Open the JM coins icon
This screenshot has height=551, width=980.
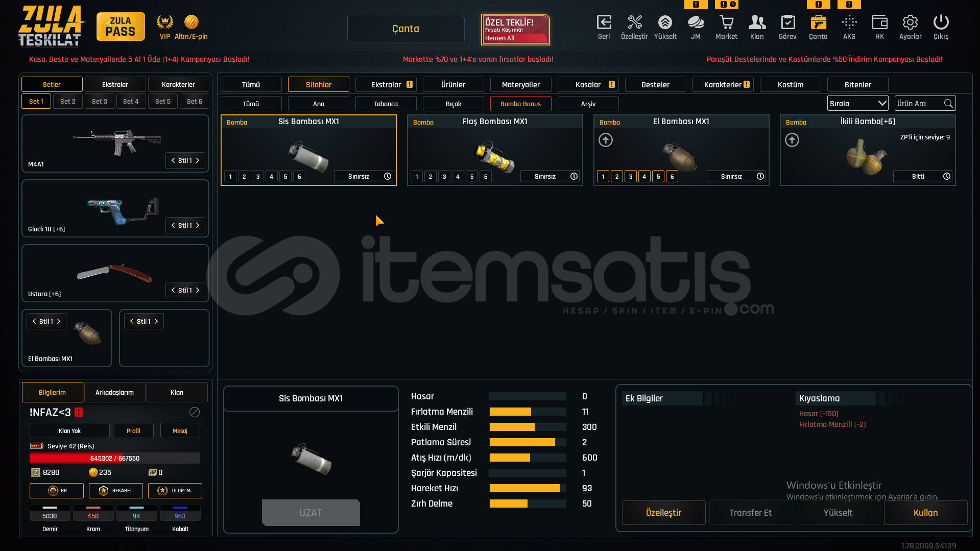coord(696,23)
